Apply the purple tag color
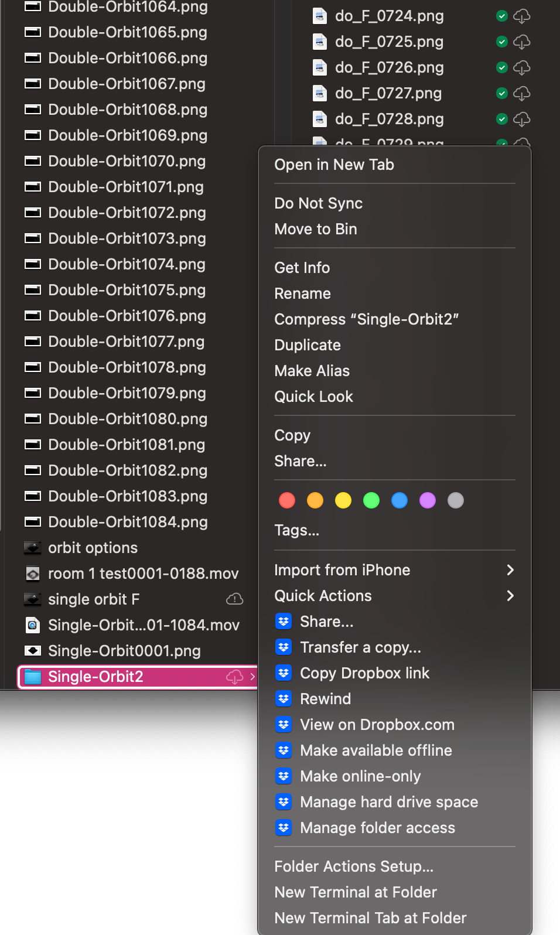This screenshot has height=935, width=560. (428, 500)
